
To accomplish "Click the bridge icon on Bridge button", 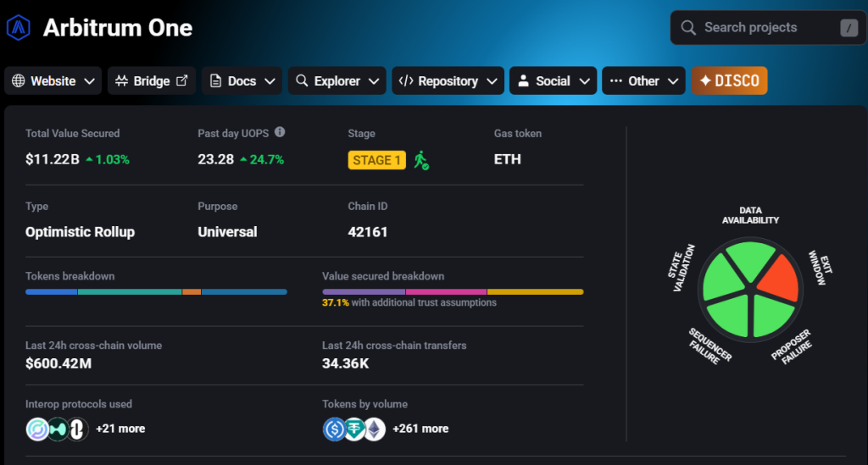I will pos(121,80).
